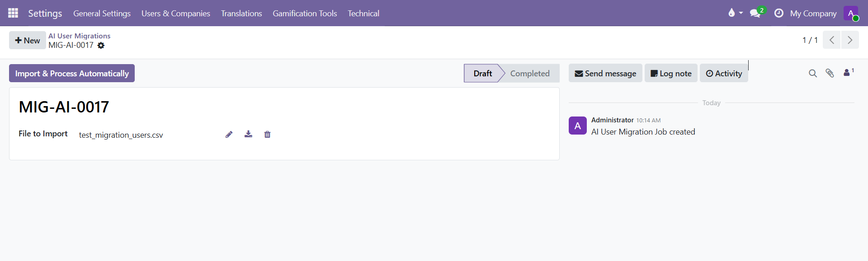This screenshot has height=261, width=868.
Task: Open the record actions gear icon
Action: [101, 46]
